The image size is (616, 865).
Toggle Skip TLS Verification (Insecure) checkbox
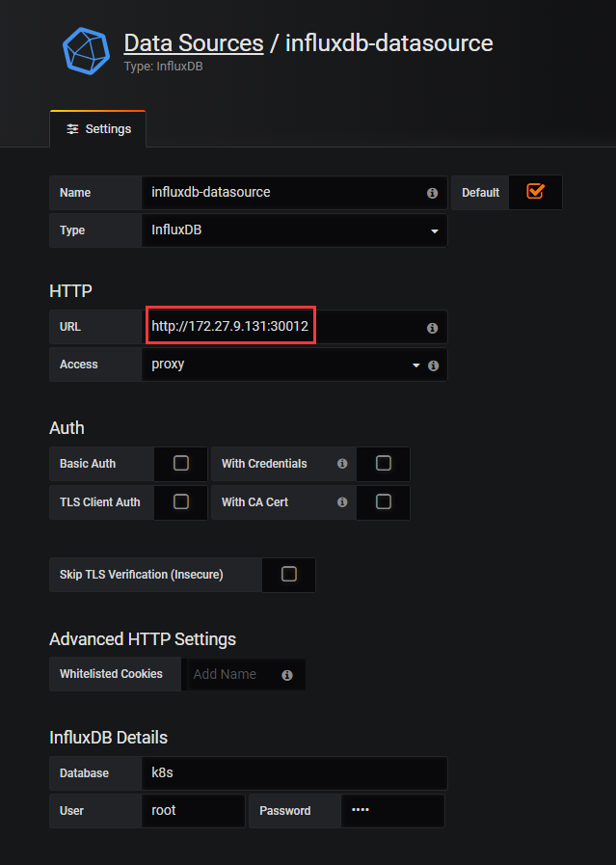(x=289, y=575)
